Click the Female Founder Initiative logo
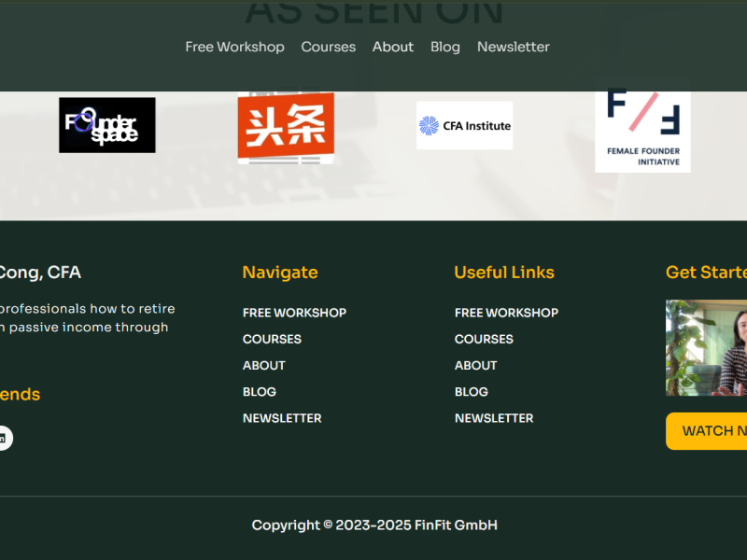The width and height of the screenshot is (747, 560). coord(642,131)
